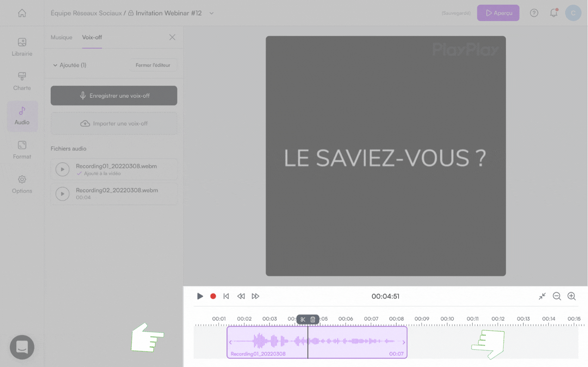Open the Options gear section
This screenshot has width=588, height=367.
pos(22,184)
